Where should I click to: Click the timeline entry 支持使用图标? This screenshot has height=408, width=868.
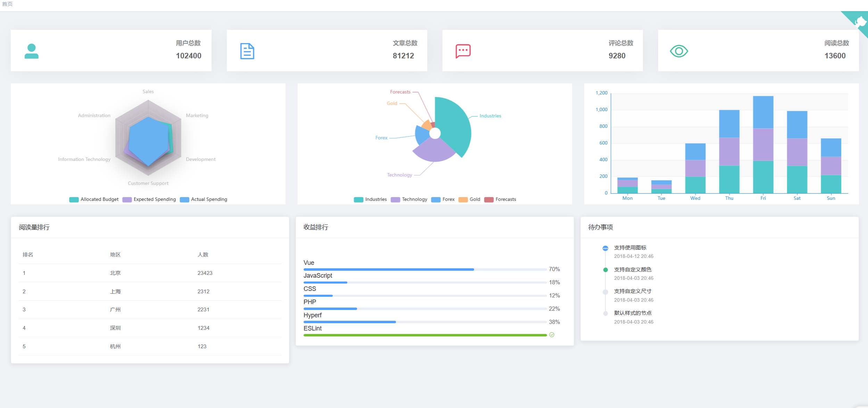(630, 248)
